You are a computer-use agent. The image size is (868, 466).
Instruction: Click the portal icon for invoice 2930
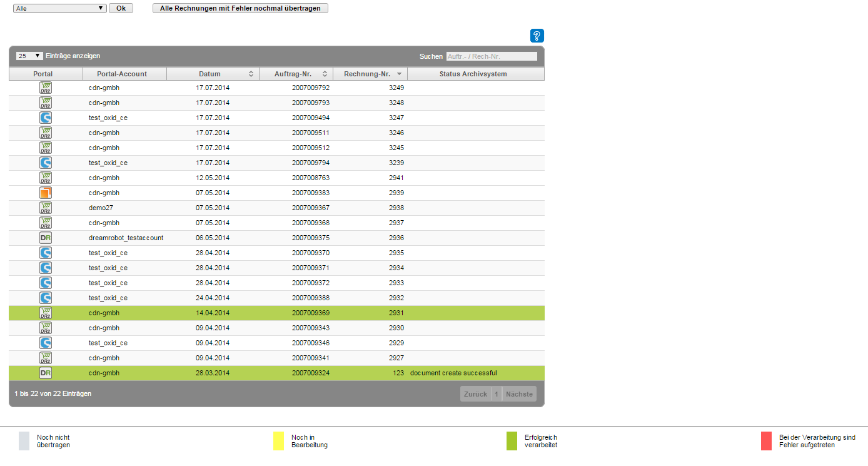tap(46, 328)
